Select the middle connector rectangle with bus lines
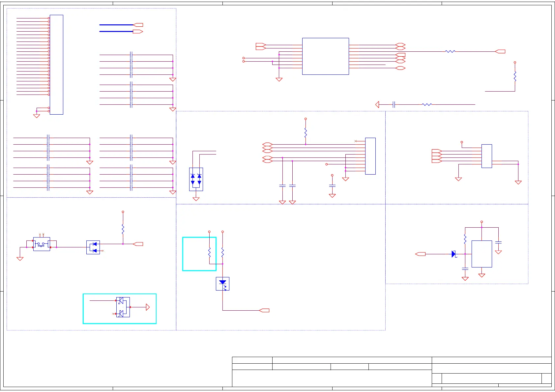Screen dimensions: 555x392 pyautogui.click(x=370, y=156)
